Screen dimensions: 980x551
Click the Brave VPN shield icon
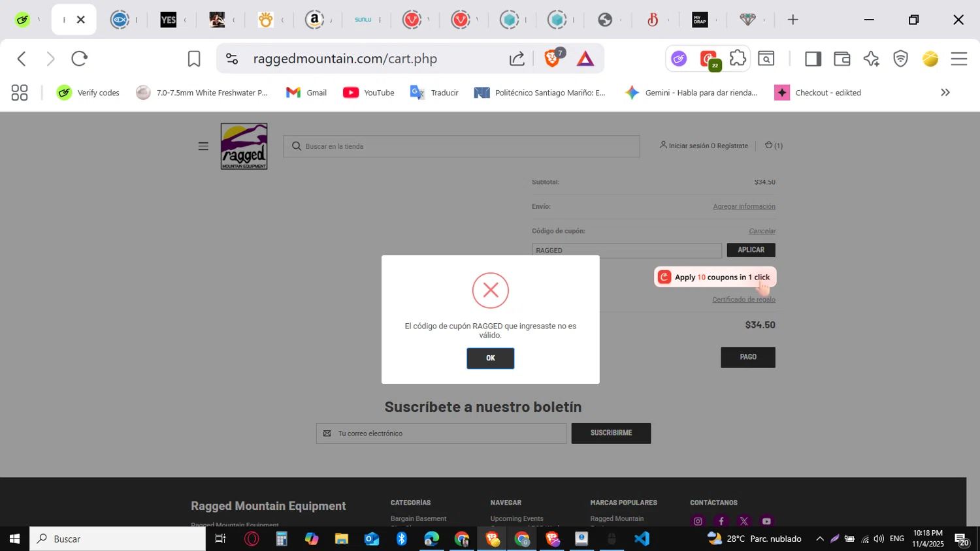901,59
